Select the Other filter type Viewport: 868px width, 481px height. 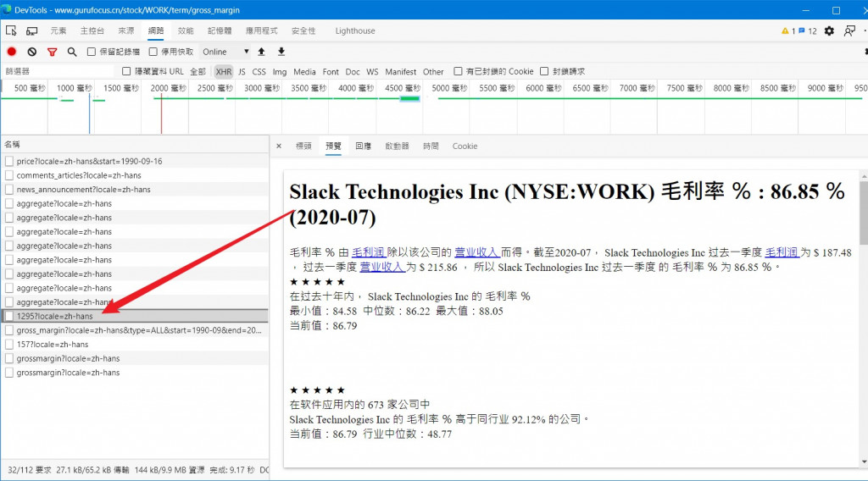(433, 71)
